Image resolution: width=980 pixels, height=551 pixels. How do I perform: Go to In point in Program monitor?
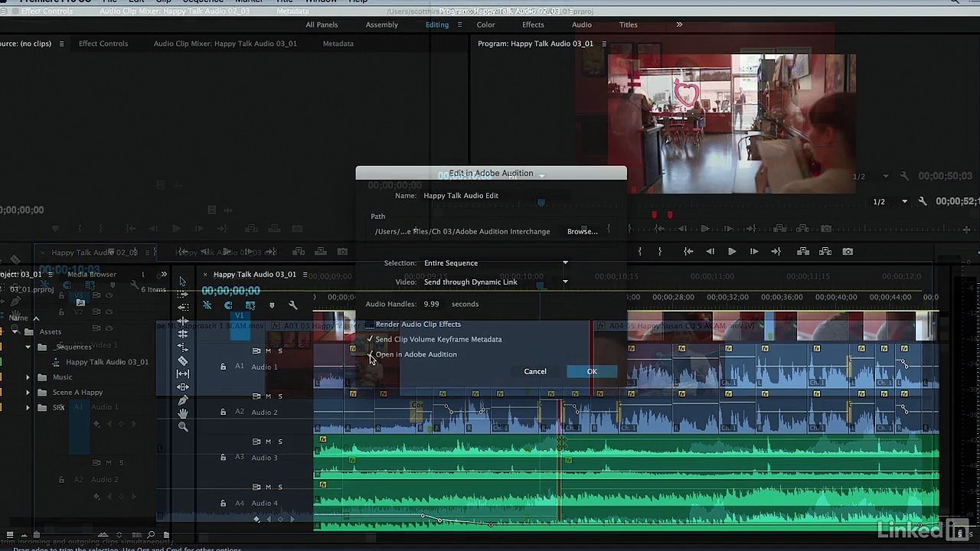pos(688,251)
